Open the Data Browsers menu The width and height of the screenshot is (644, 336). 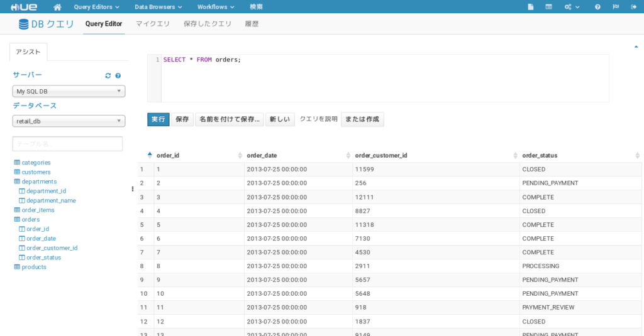[x=158, y=7]
